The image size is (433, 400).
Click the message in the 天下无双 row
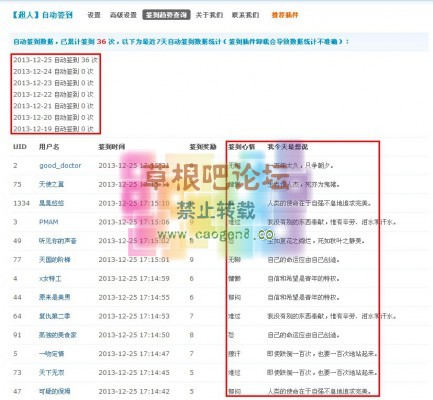322,372
